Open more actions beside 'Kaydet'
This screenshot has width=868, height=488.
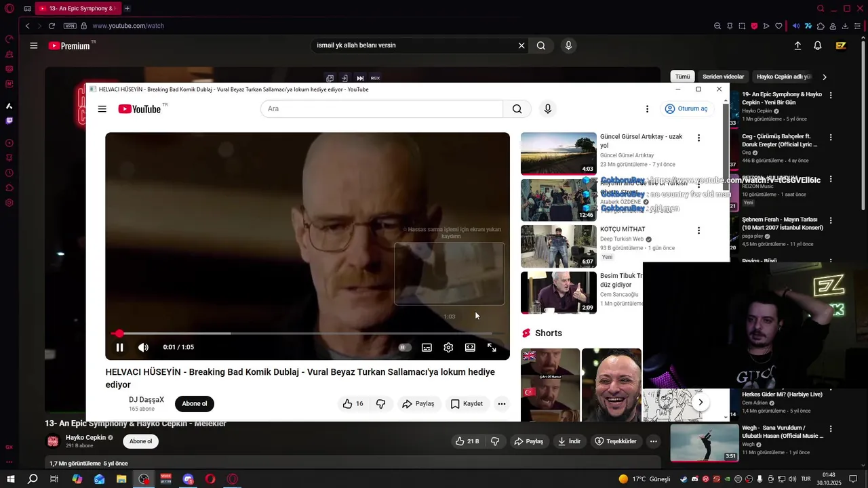[x=502, y=404]
